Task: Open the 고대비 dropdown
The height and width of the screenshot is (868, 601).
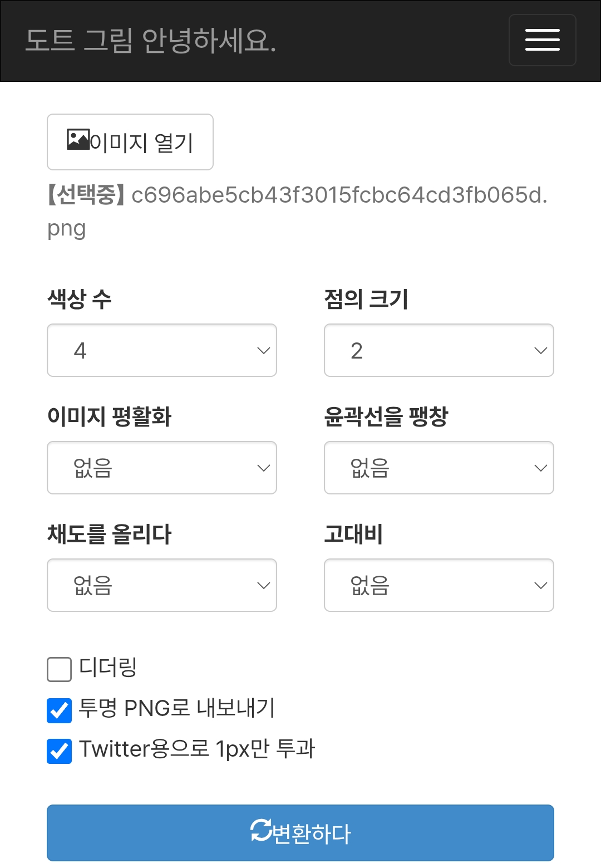Action: [x=439, y=585]
